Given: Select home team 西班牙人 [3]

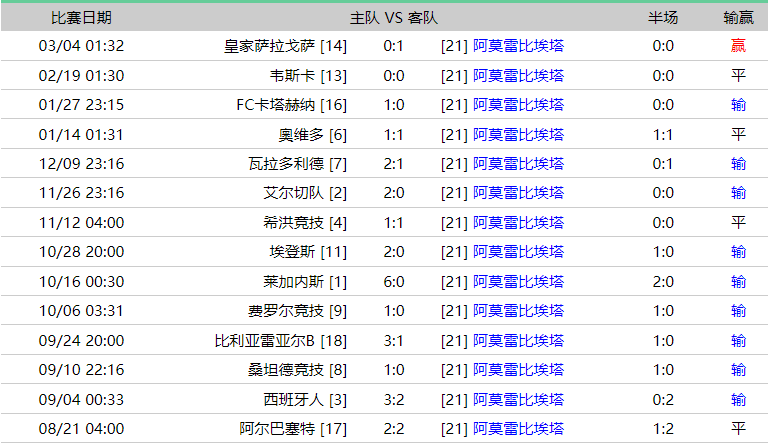Looking at the screenshot, I should click(305, 399).
